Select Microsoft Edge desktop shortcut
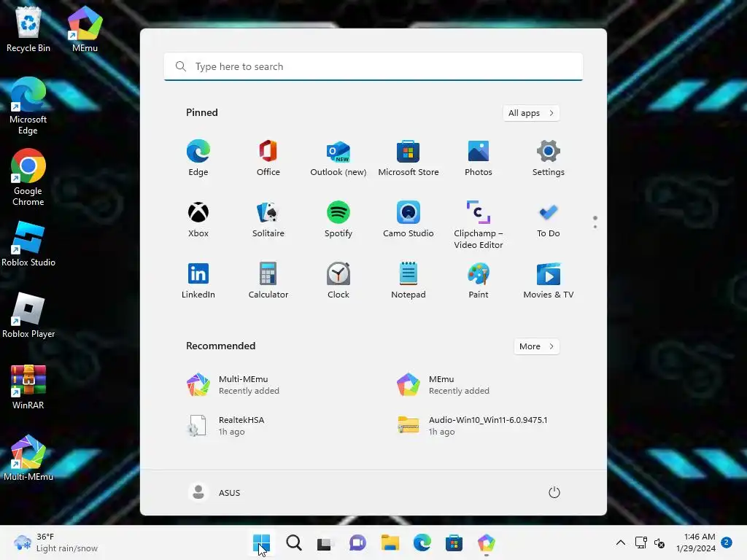 pos(28,106)
